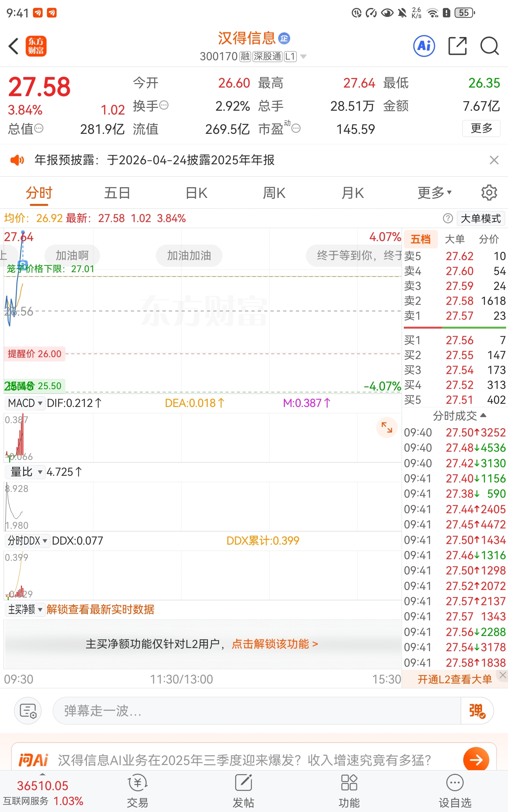Open the 分时DDX indicator dropdown
The width and height of the screenshot is (508, 812).
point(27,540)
